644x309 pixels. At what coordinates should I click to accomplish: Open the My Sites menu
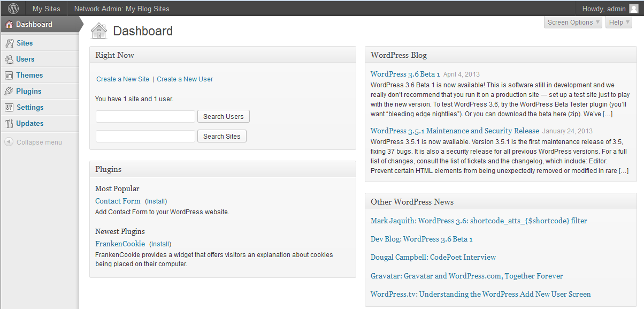(x=46, y=9)
